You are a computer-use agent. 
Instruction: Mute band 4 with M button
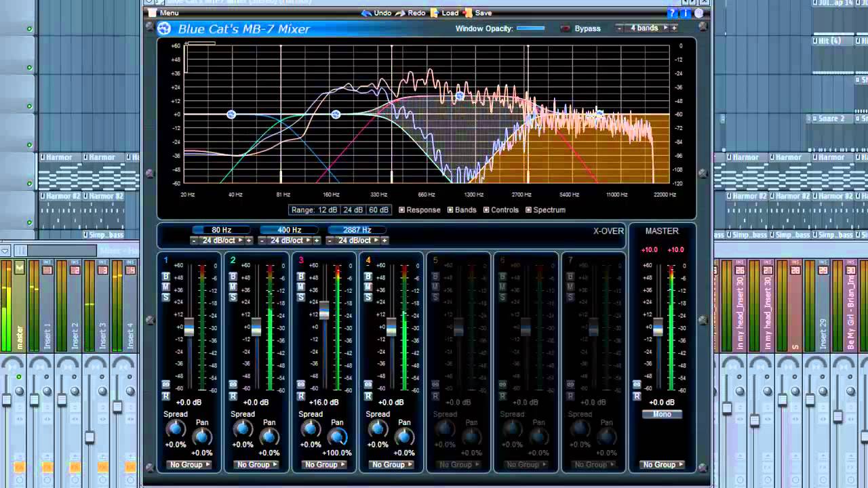click(368, 287)
